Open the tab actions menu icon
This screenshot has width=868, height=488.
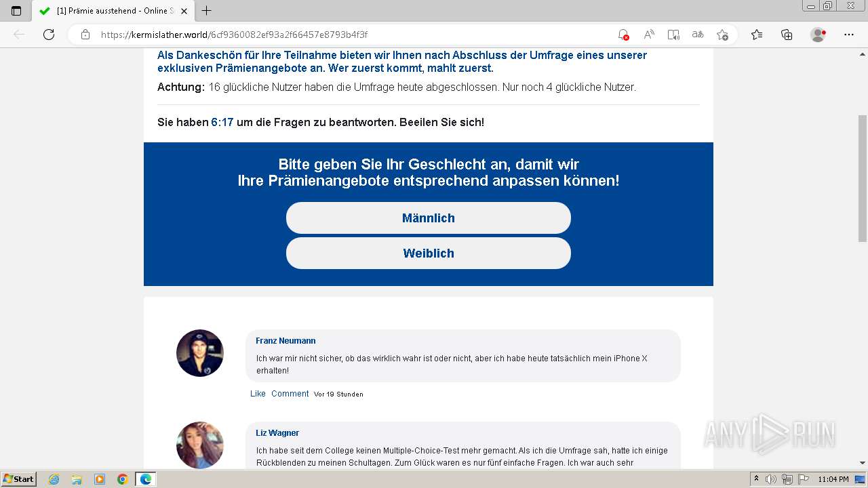(x=16, y=11)
